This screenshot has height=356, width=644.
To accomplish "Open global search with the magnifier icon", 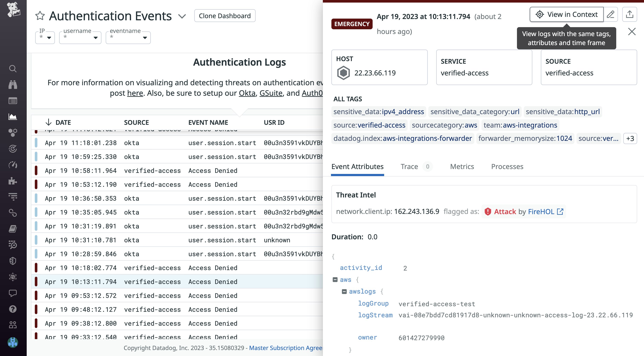I will coord(13,69).
